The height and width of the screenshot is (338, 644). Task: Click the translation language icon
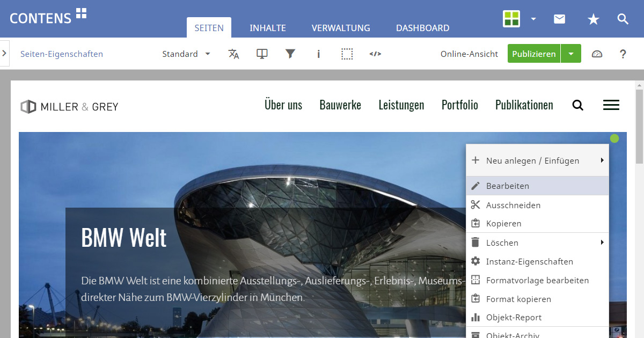point(233,54)
